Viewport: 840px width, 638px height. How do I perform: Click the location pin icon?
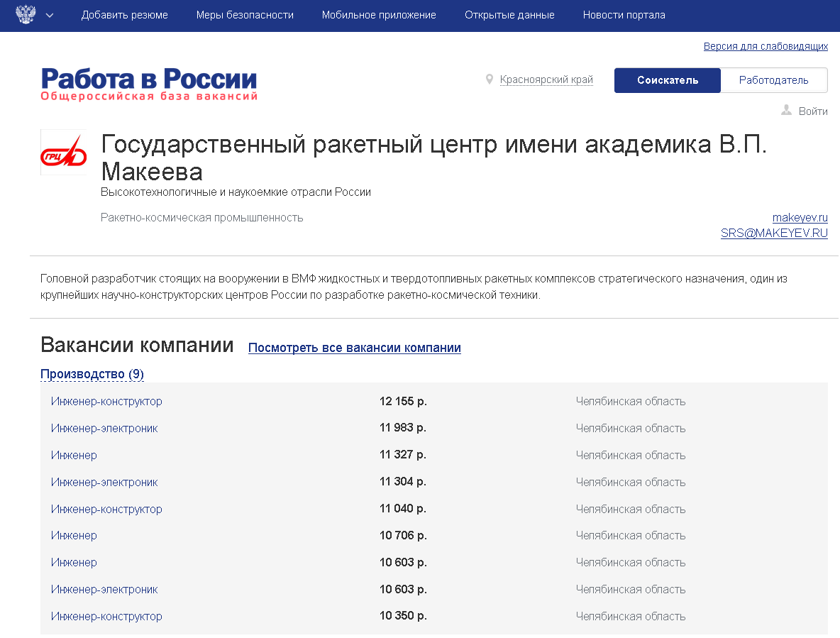pyautogui.click(x=489, y=79)
